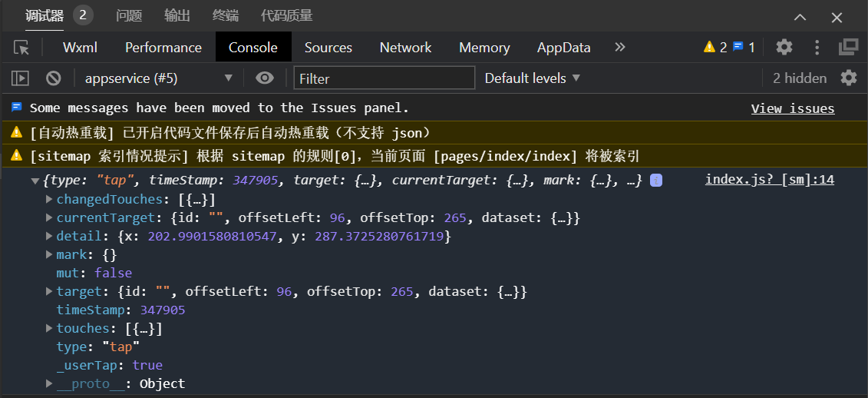Open the View issues link
The width and height of the screenshot is (868, 398).
click(x=793, y=108)
